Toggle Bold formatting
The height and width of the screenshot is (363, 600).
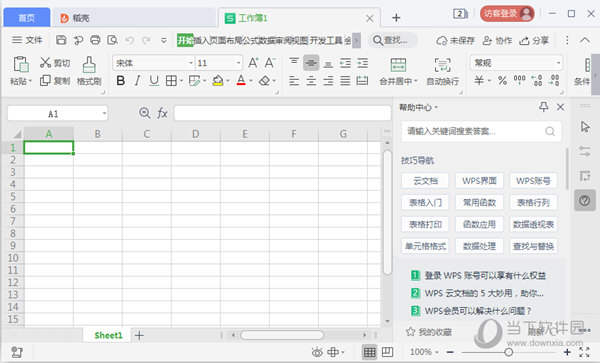[x=121, y=81]
